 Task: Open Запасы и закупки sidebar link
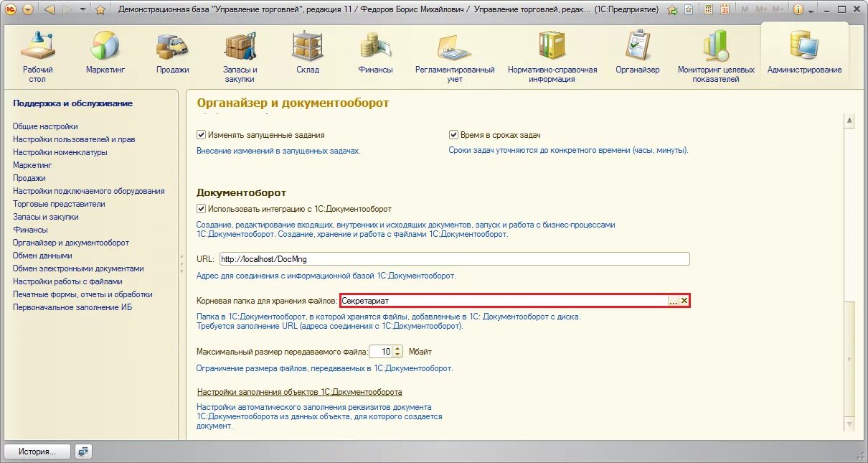point(46,217)
